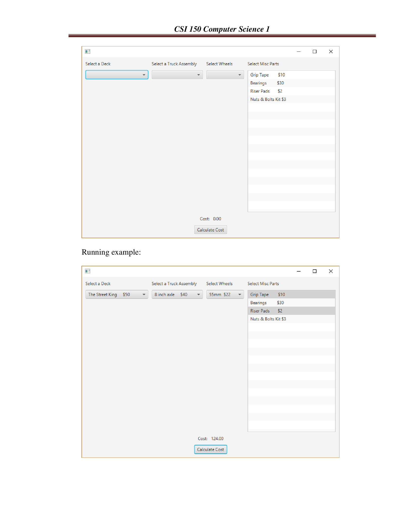Click the Cost: 124.00 label area

click(210, 438)
